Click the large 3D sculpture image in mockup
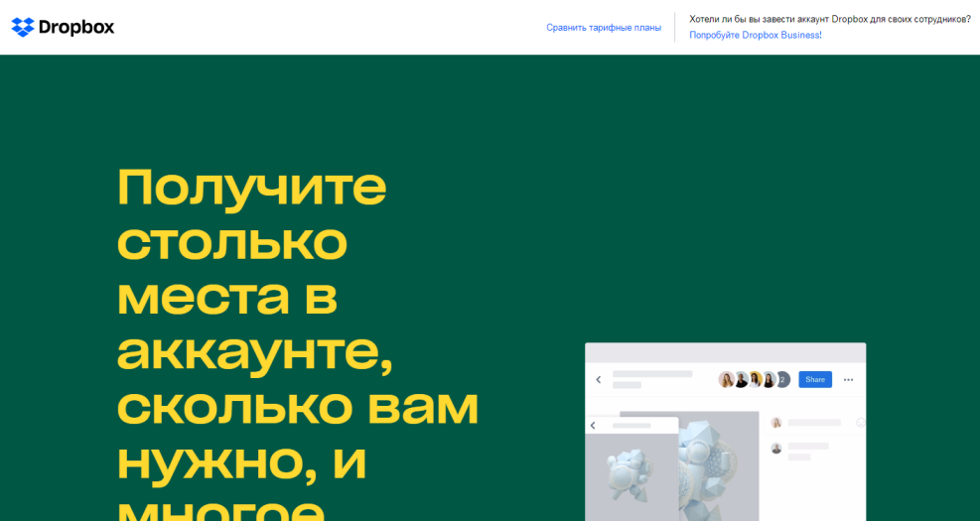This screenshot has height=521, width=980. tap(719, 466)
